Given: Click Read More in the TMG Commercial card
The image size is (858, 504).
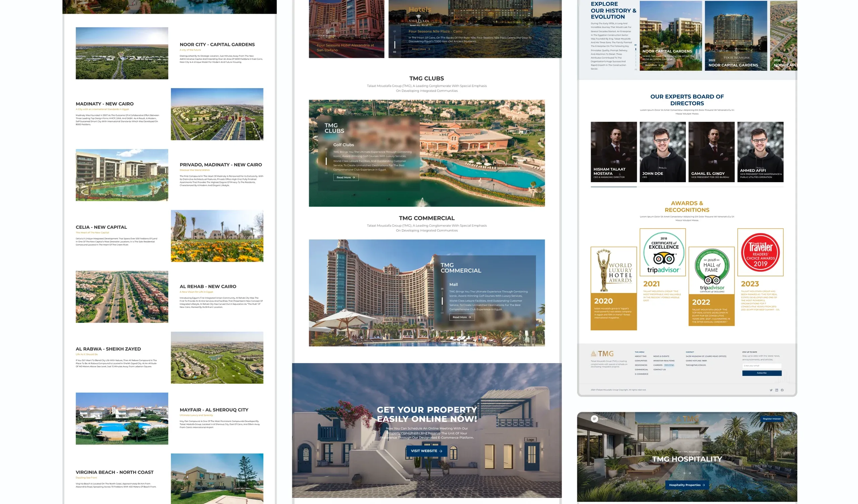Looking at the screenshot, I should (462, 317).
